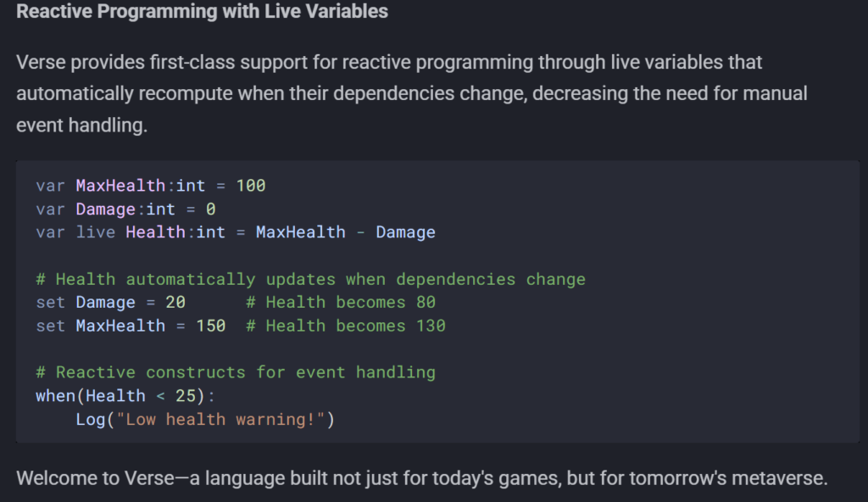The image size is (868, 502).
Task: Click the "var MaxHealth:int = 100" code line
Action: pos(151,185)
